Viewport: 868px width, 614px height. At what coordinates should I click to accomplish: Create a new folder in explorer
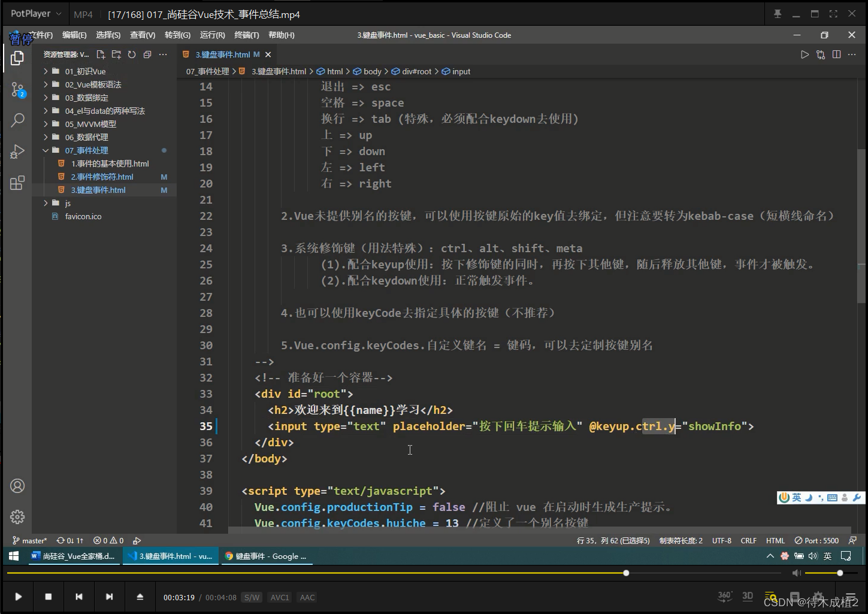116,55
